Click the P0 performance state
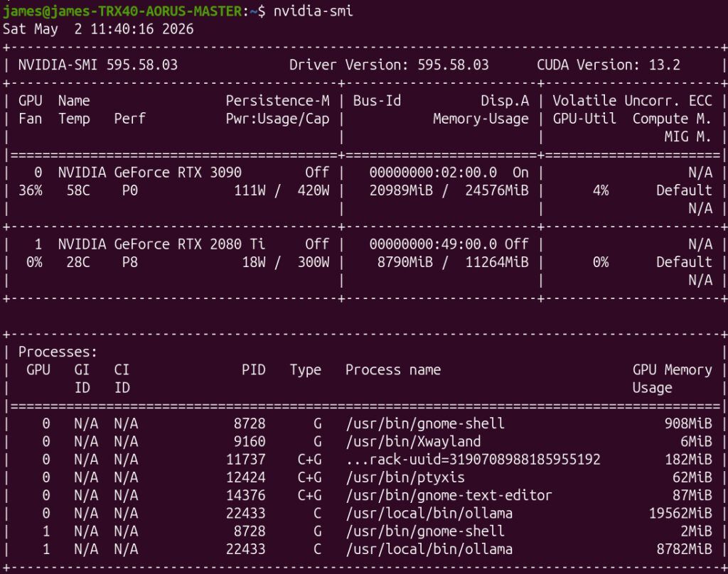Screen dimensions: 728x574 [130, 190]
